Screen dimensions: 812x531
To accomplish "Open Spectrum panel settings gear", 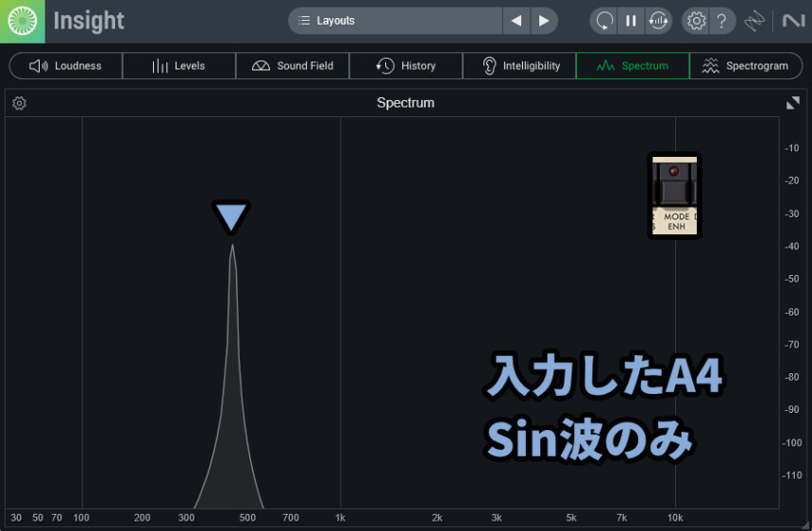I will click(x=19, y=103).
